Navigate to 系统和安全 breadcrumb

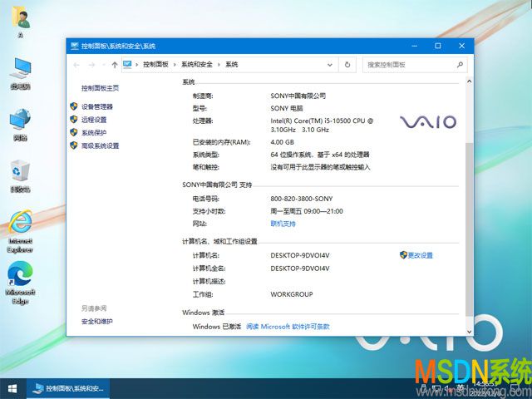[x=197, y=64]
